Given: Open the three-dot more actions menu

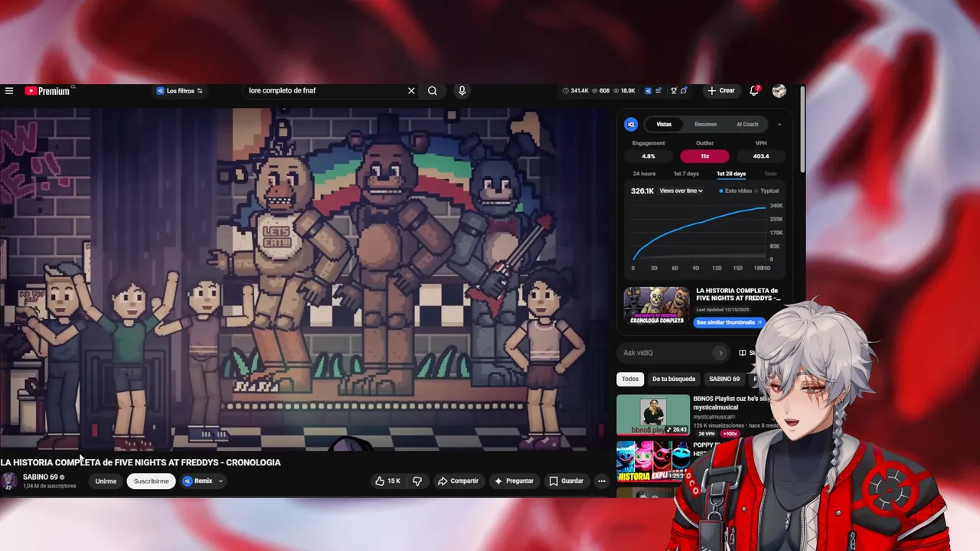Looking at the screenshot, I should [601, 481].
